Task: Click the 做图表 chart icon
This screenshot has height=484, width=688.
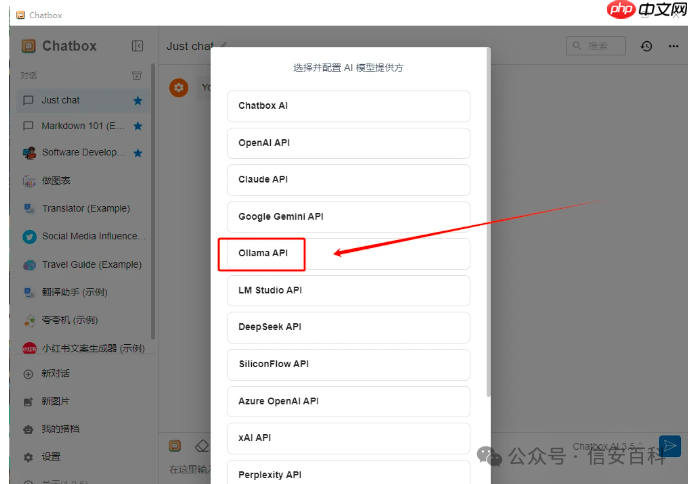Action: coord(29,181)
